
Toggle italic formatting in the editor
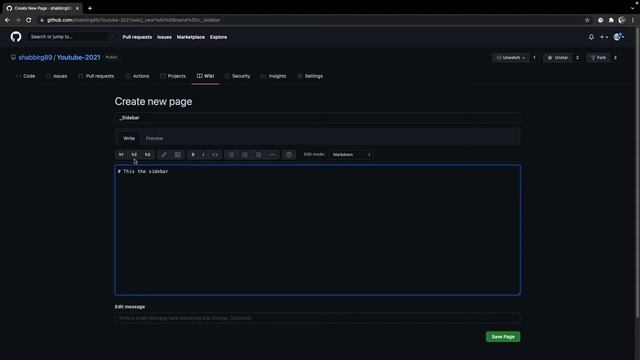[204, 155]
